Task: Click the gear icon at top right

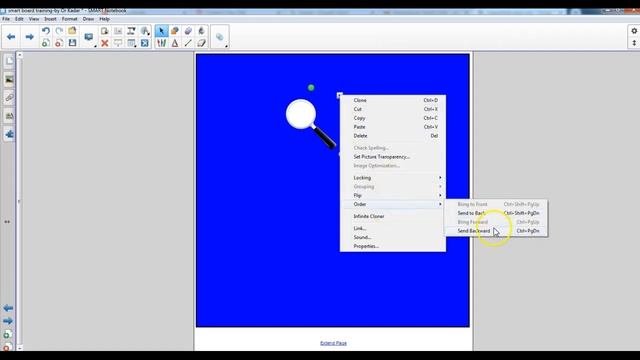Action: [634, 31]
